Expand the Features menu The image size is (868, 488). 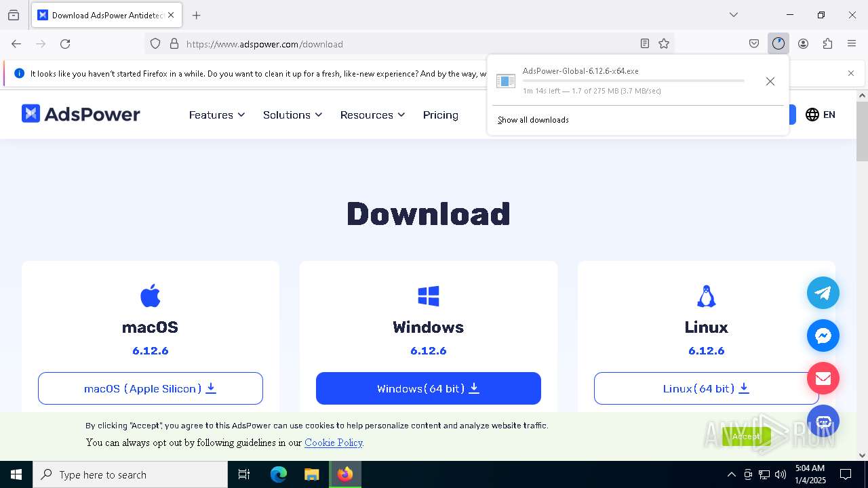coord(217,115)
